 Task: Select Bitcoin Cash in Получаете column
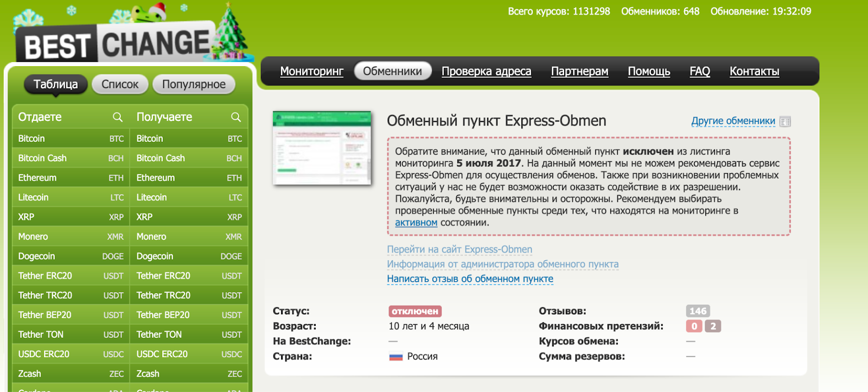click(189, 158)
